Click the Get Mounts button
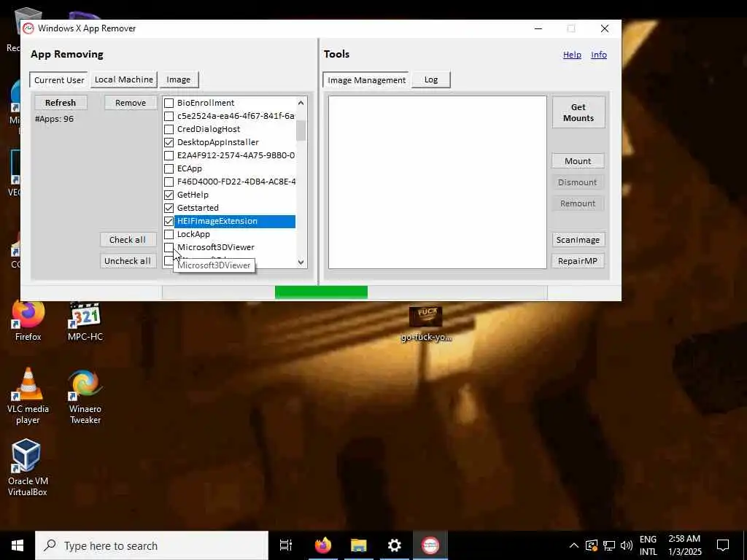This screenshot has height=560, width=747. 578,112
